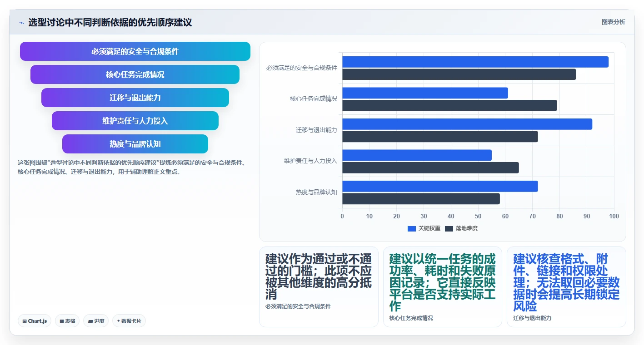Screen dimensions: 644x345
Task: Click the card caption 迁移与退出能力
Action: click(533, 318)
